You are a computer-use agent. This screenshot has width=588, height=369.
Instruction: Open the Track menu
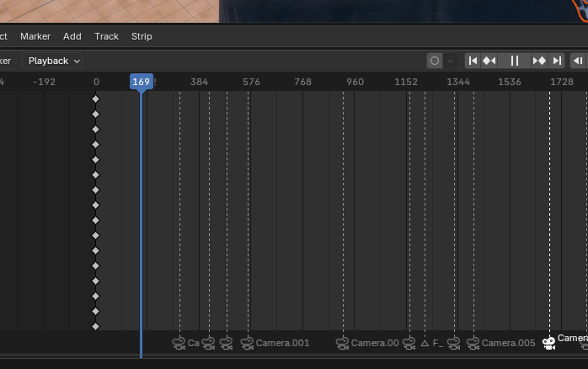[106, 36]
